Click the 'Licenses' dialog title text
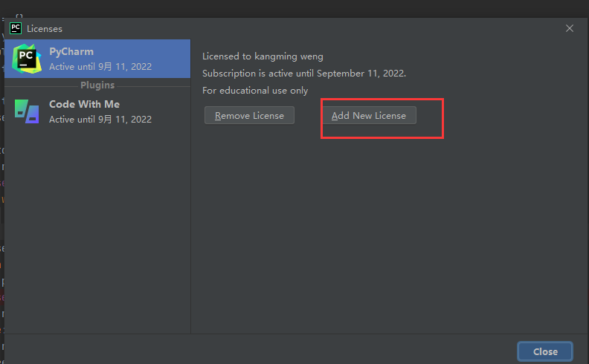Image resolution: width=589 pixels, height=364 pixels. 45,29
